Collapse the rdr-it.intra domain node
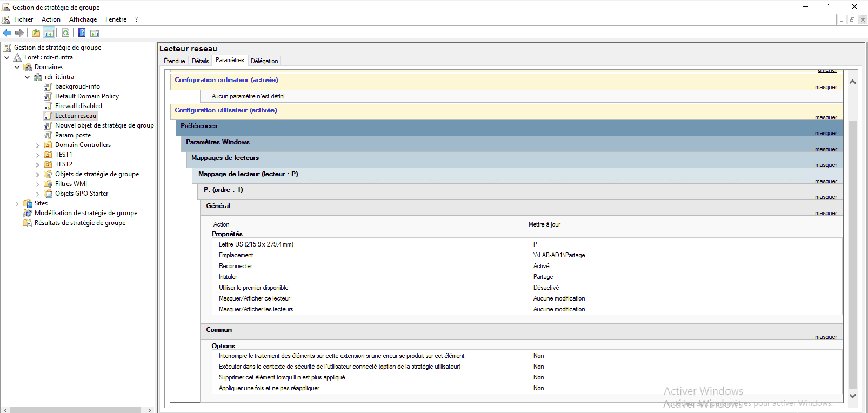This screenshot has height=413, width=868. [x=27, y=77]
